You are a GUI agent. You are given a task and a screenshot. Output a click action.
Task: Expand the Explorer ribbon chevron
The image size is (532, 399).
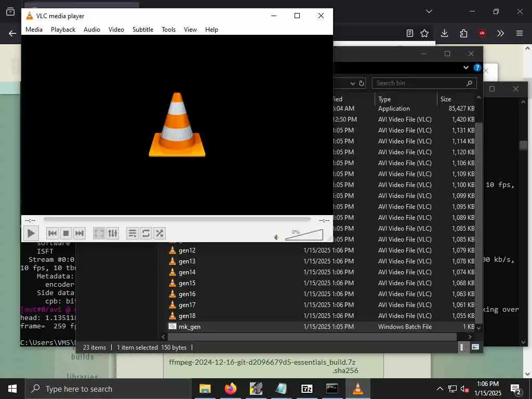[x=466, y=68]
